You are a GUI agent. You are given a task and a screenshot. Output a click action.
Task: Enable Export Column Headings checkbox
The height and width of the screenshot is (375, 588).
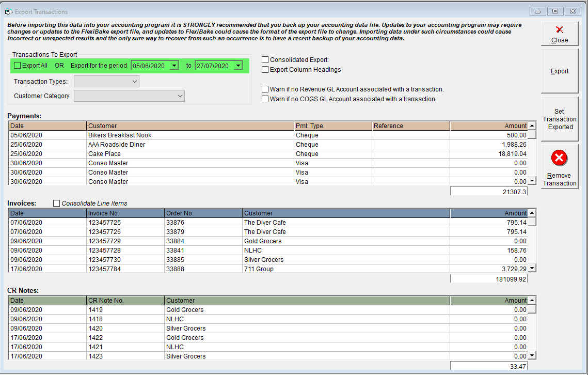click(x=265, y=69)
